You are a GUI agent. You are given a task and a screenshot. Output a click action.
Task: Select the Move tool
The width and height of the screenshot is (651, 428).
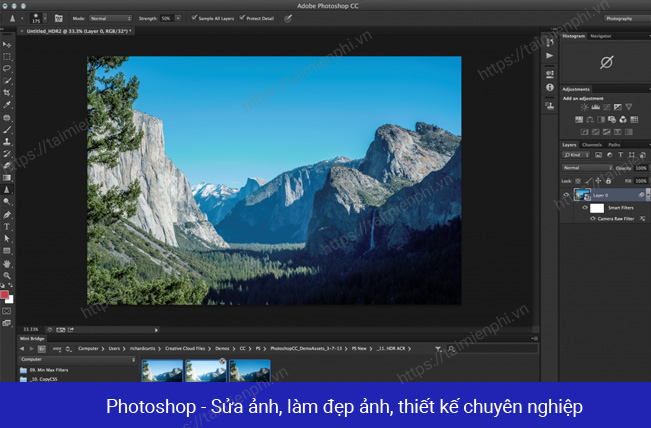(x=7, y=44)
